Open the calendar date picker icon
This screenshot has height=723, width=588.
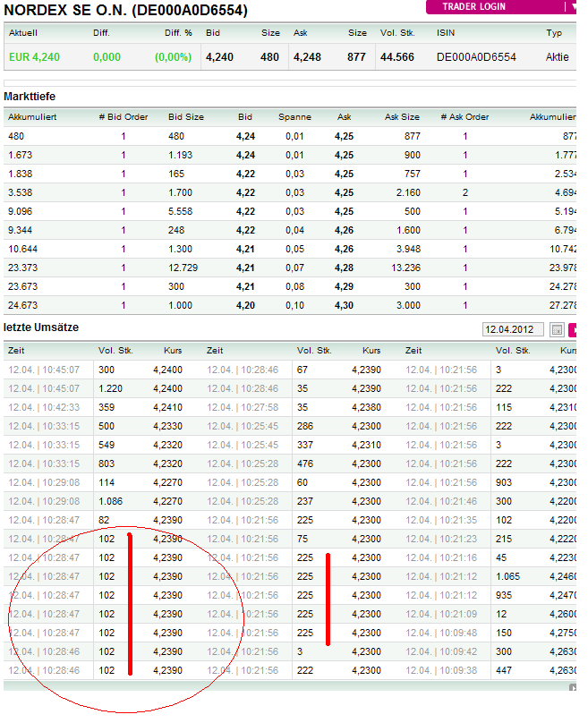pyautogui.click(x=557, y=329)
